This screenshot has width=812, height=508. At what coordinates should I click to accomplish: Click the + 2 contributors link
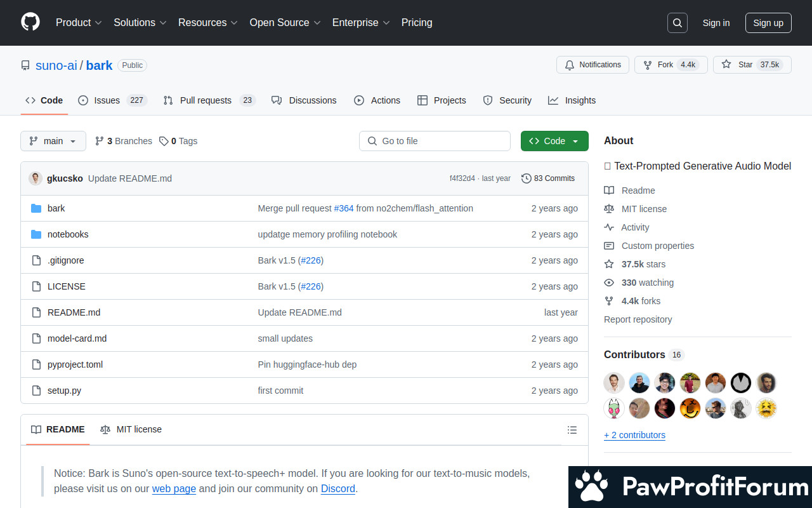(x=634, y=435)
